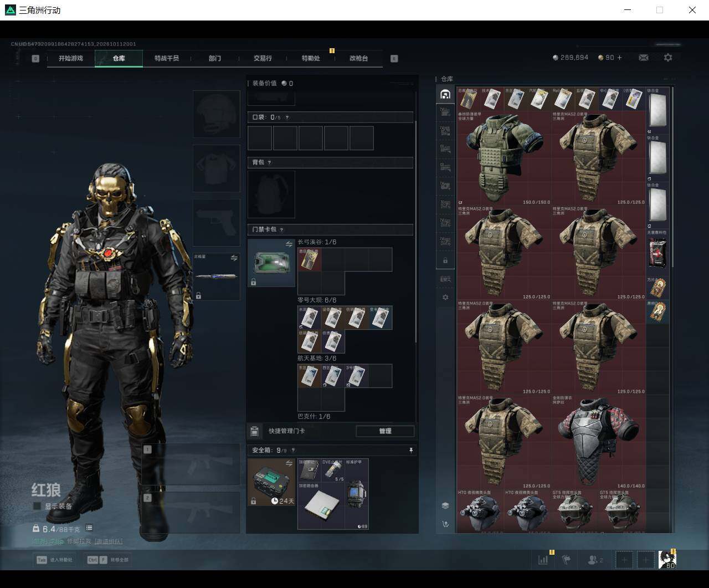Toggle swap arrows on the safe box
The image size is (709, 588).
tap(289, 463)
